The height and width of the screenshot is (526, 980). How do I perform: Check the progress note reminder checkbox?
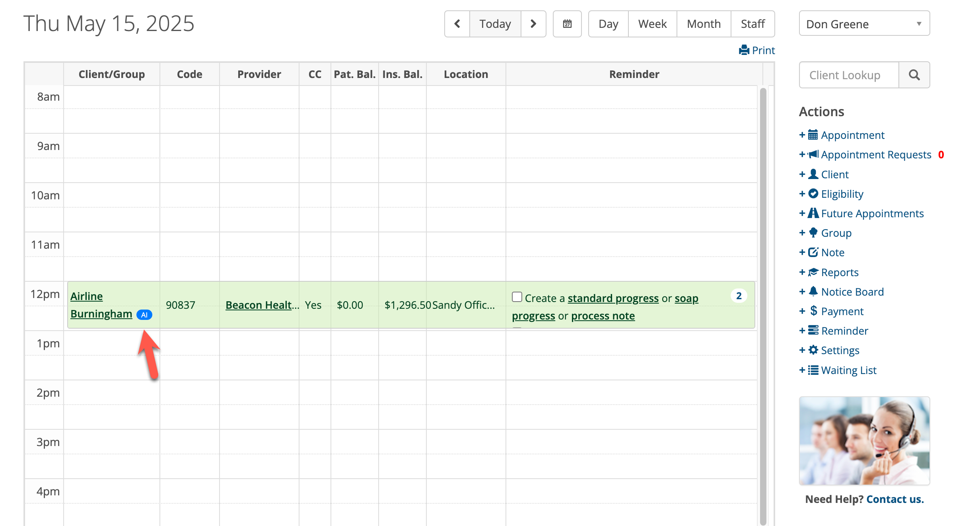pos(517,297)
